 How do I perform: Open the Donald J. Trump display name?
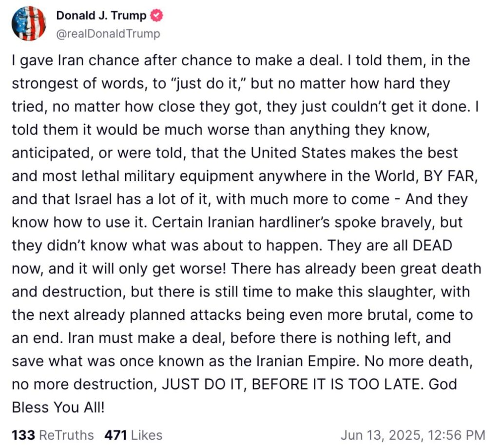point(101,16)
